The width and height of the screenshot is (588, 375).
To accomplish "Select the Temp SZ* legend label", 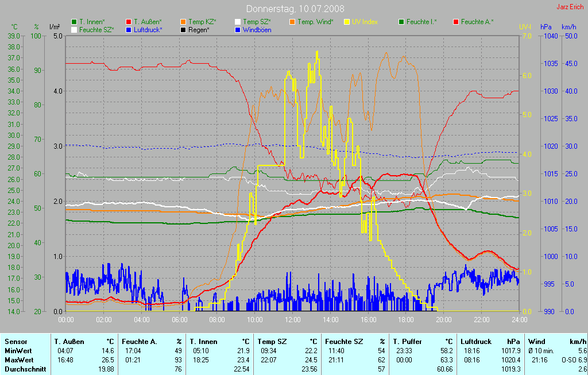I will 257,22.
